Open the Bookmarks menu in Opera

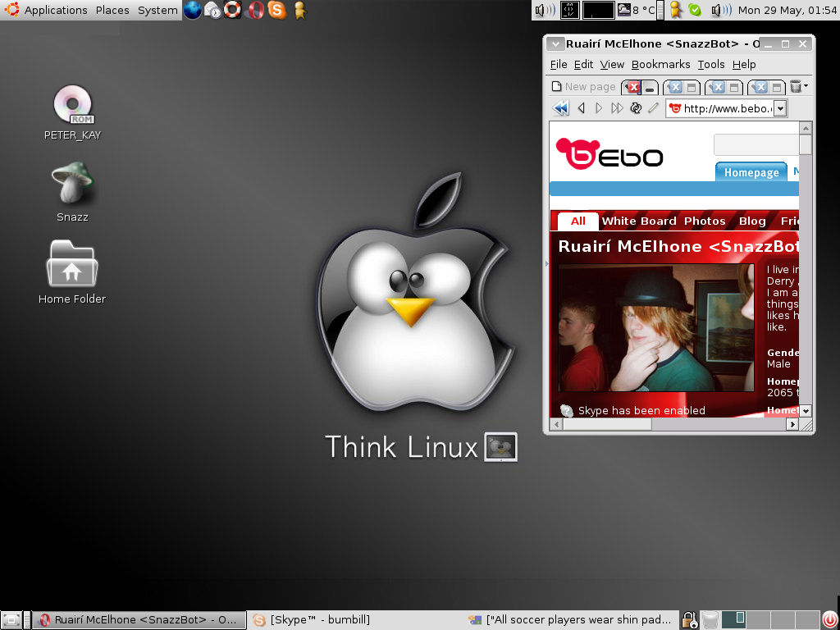[660, 64]
